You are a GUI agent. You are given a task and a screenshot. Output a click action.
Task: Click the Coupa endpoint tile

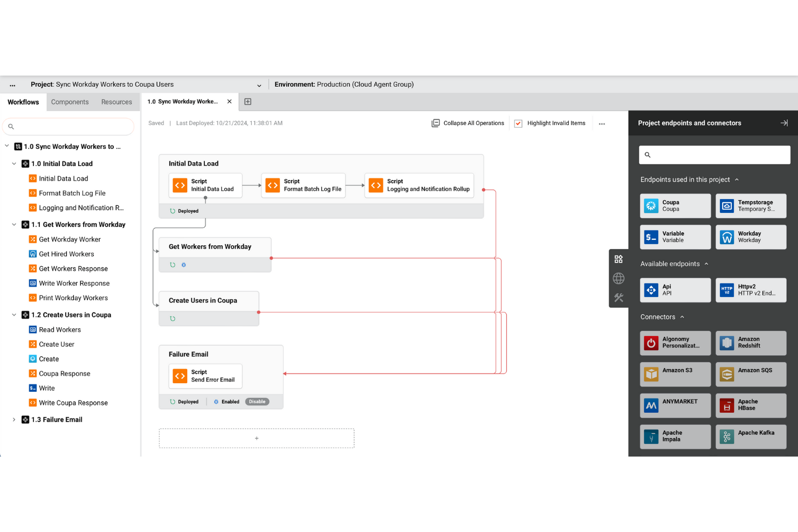pyautogui.click(x=675, y=205)
